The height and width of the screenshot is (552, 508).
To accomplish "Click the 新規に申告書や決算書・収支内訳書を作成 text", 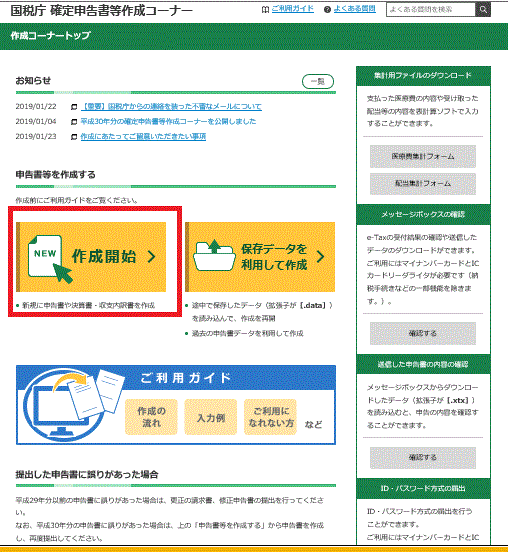I will click(x=88, y=306).
